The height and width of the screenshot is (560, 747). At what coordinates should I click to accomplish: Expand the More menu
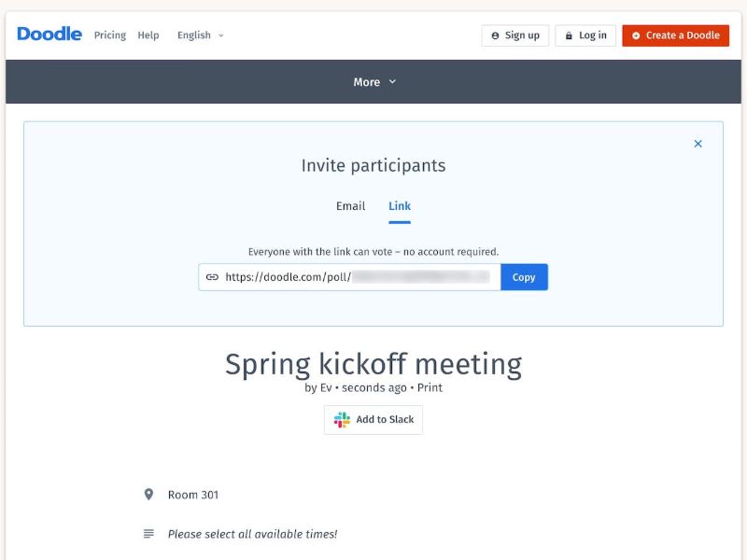(374, 82)
